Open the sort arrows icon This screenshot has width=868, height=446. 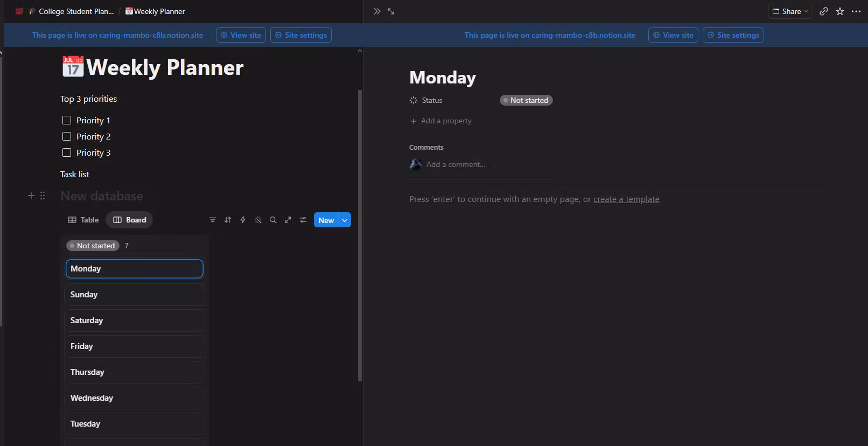coord(228,220)
